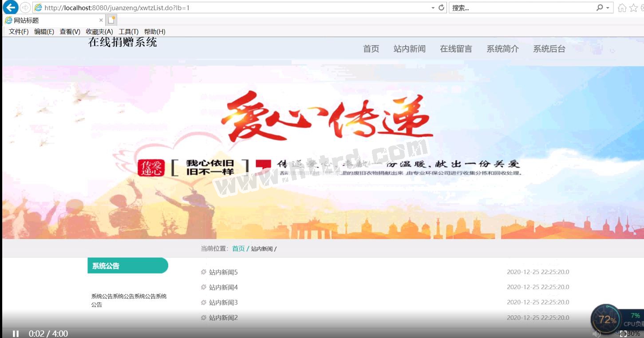
Task: Click the date next to 站内新闻5
Action: pos(538,272)
